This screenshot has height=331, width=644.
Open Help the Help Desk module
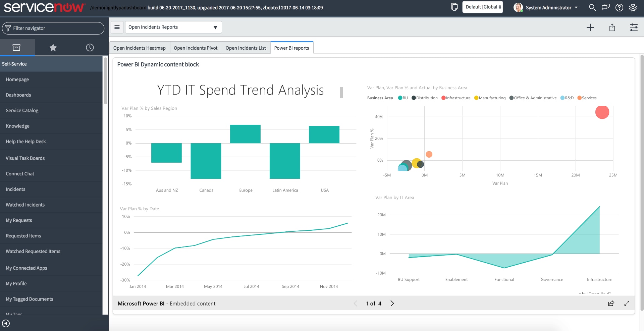tap(51, 142)
